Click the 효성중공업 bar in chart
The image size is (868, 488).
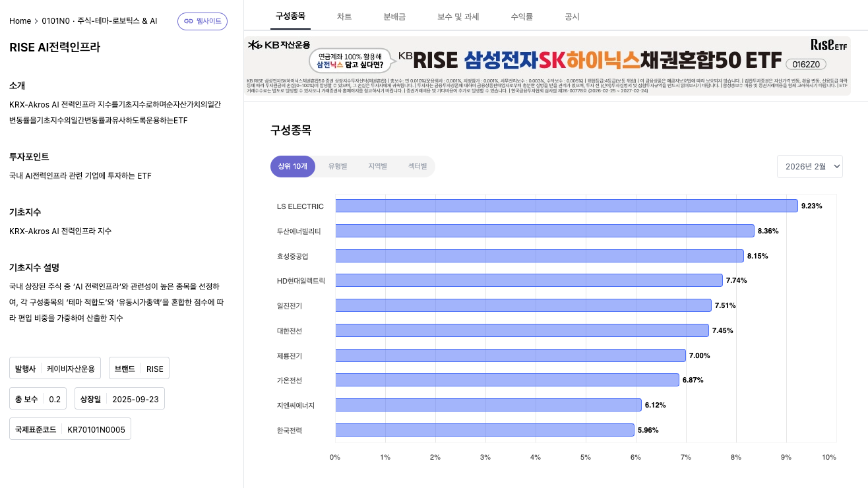coord(540,256)
